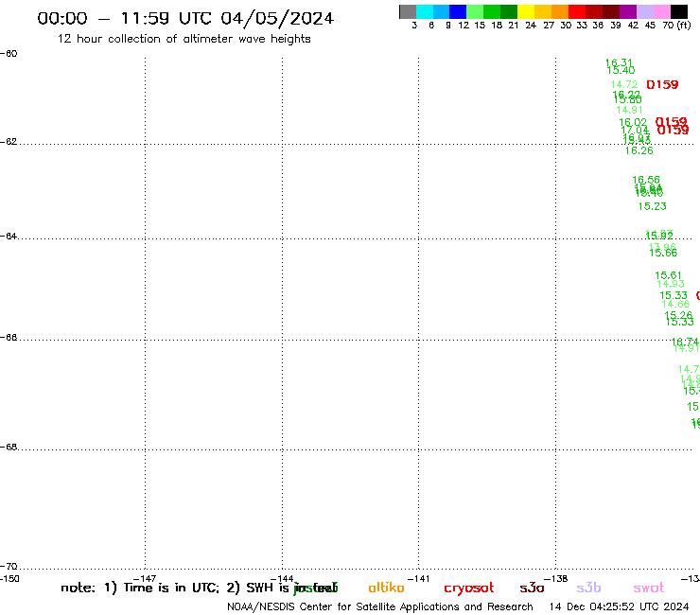Click the 's3b' satellite legend label
700x615 pixels.
pyautogui.click(x=588, y=588)
